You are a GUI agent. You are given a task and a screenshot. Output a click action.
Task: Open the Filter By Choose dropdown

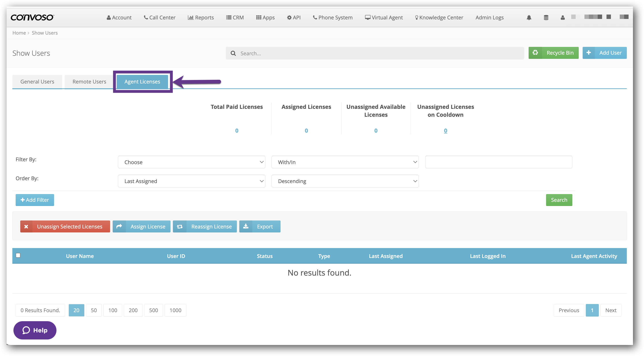click(x=191, y=162)
